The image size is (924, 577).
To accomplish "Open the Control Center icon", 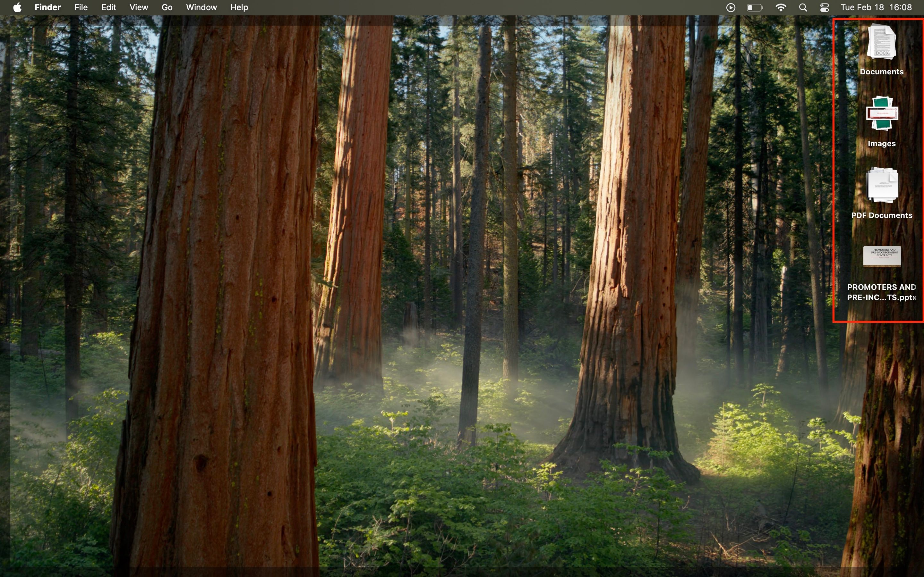I will tap(824, 7).
